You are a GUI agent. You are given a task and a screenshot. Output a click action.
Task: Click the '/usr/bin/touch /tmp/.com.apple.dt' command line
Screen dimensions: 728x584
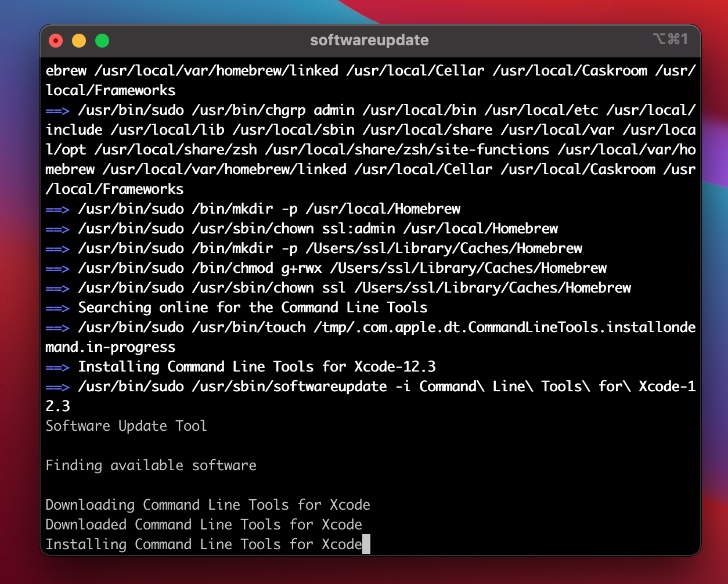[387, 327]
